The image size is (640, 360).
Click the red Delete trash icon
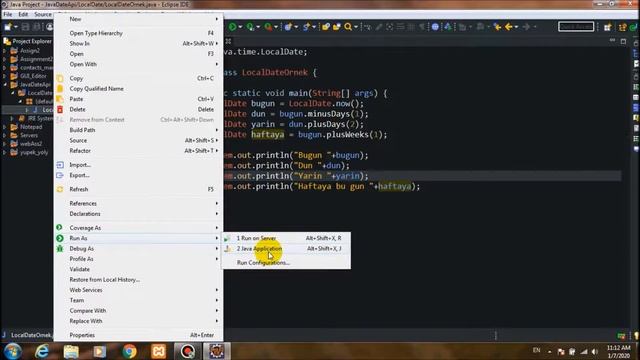tap(60, 109)
